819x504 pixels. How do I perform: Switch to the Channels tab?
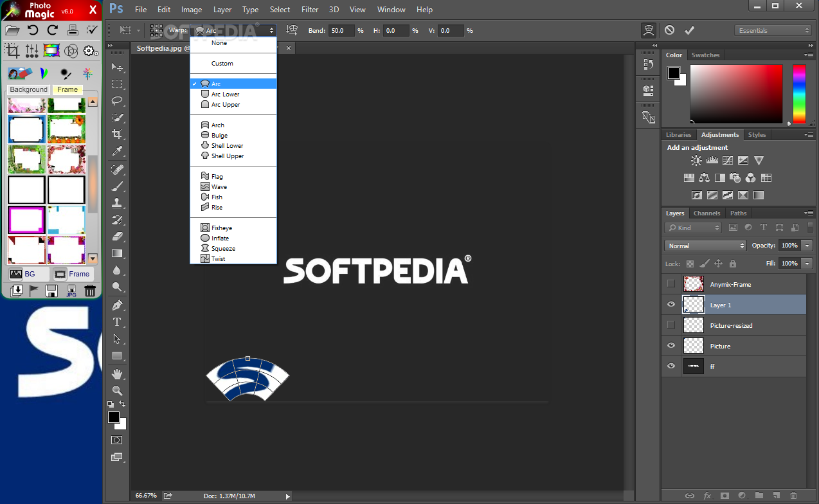pyautogui.click(x=706, y=213)
